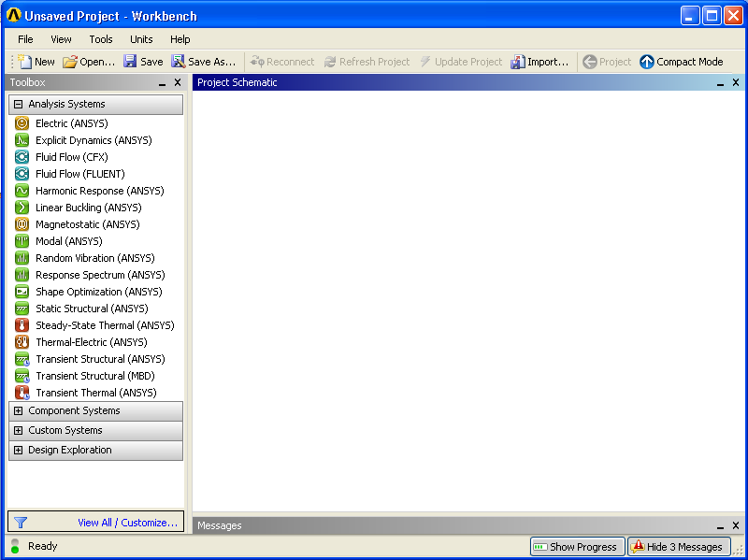Click the Project back toolbar button
This screenshot has height=560, width=748.
pos(607,62)
